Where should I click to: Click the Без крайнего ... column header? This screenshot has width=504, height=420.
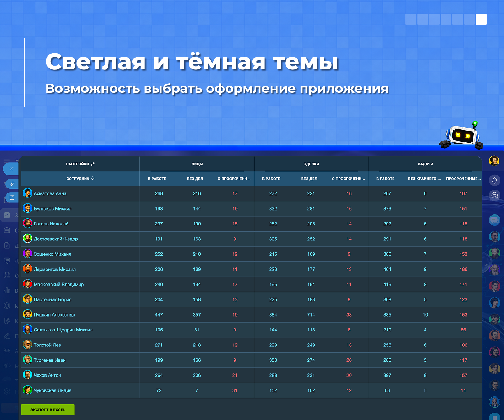[424, 179]
